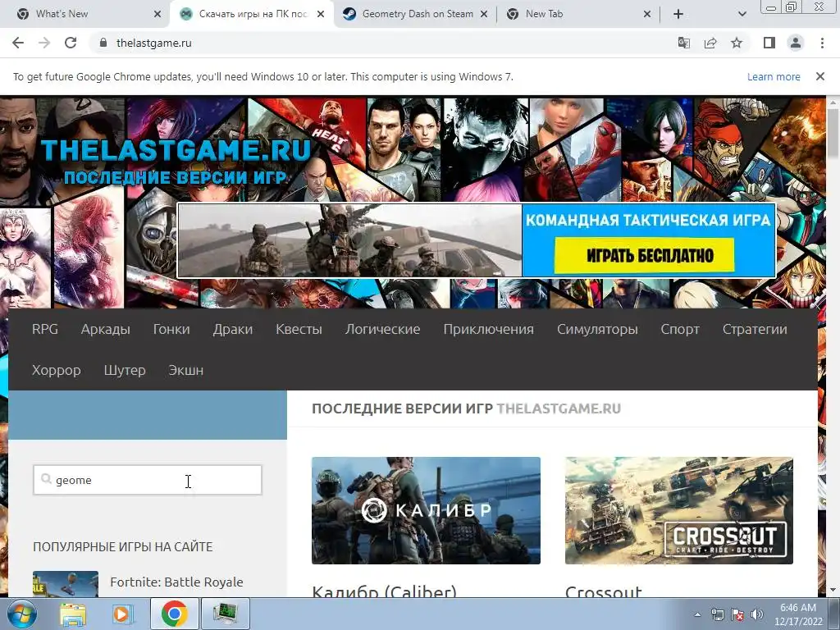Viewport: 840px width, 630px height.
Task: Open the Приключения category
Action: [489, 329]
